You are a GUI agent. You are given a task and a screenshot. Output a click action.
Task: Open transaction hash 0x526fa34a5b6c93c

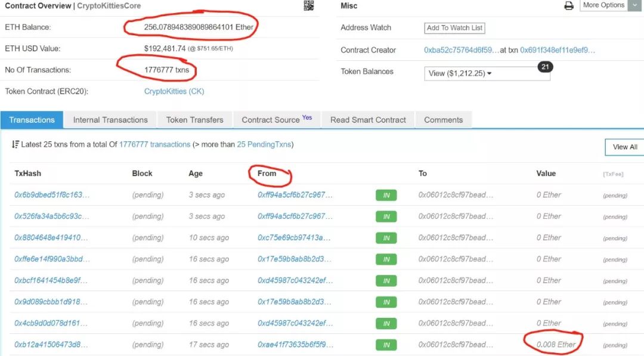(x=52, y=216)
